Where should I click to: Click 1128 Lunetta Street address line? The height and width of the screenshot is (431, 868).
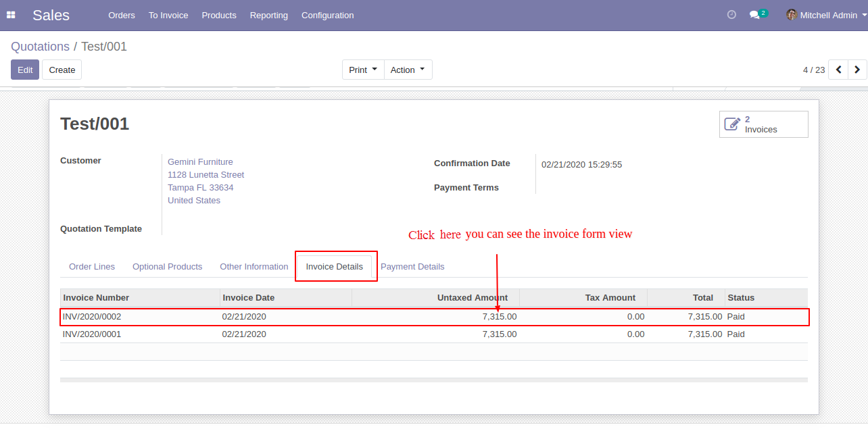pyautogui.click(x=206, y=174)
